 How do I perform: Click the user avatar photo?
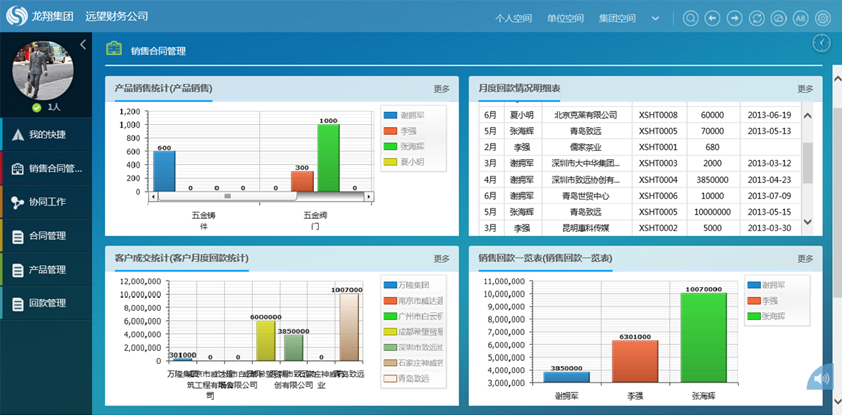(x=42, y=70)
